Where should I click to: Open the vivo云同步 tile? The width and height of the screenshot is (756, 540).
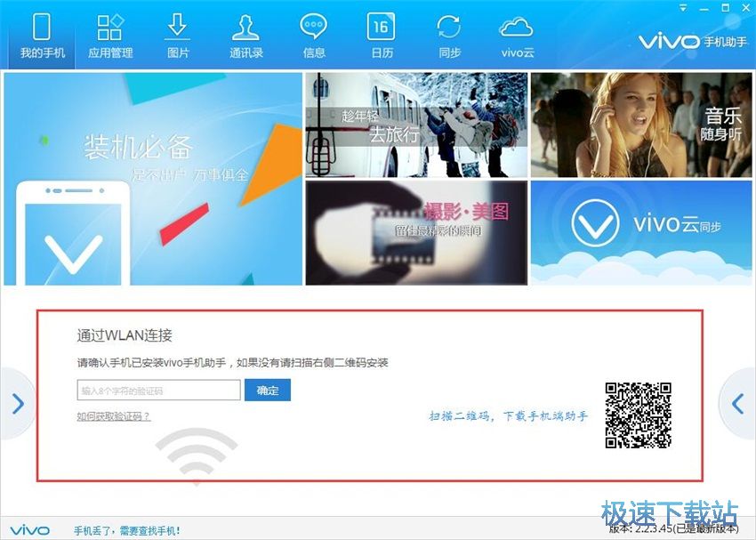click(641, 233)
